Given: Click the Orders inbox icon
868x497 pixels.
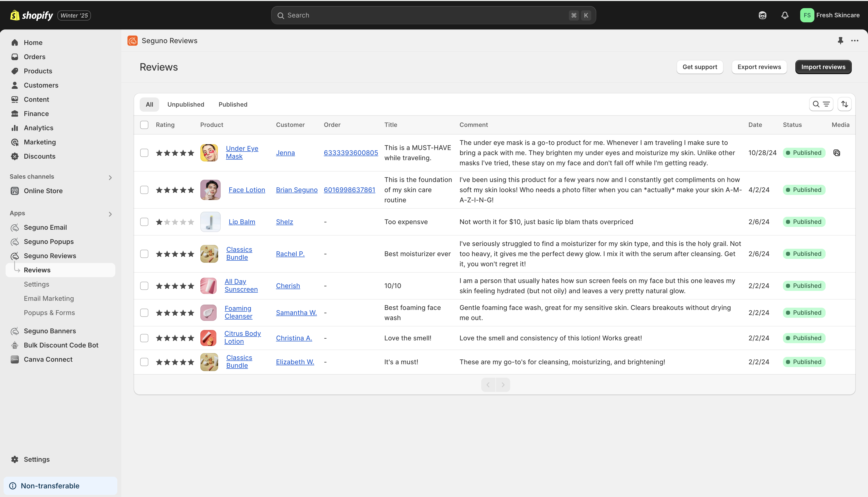Looking at the screenshot, I should 15,57.
